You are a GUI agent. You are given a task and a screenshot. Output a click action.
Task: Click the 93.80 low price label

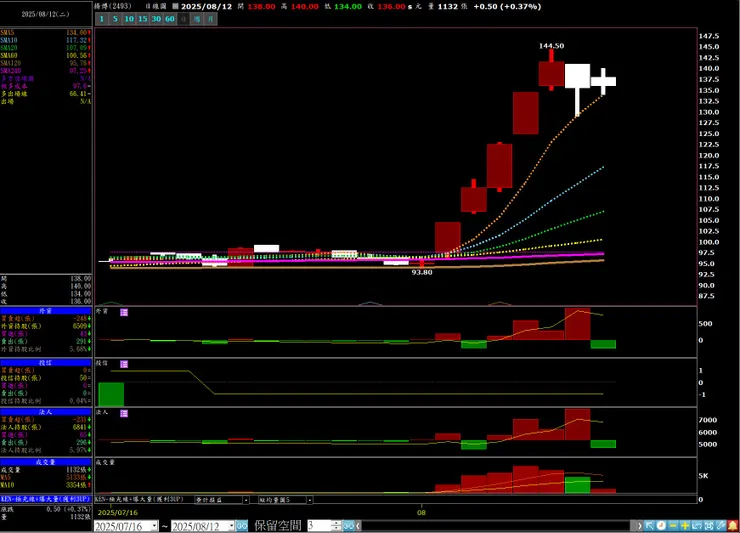coord(421,272)
